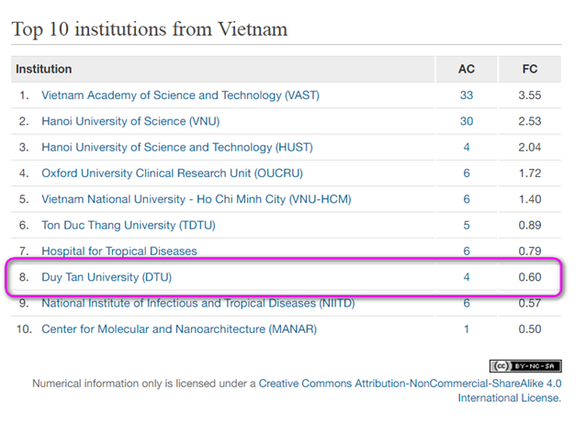Open Vietnam National University - Ho Chi Minh City
Viewport: 586px width, 423px height.
(x=196, y=199)
